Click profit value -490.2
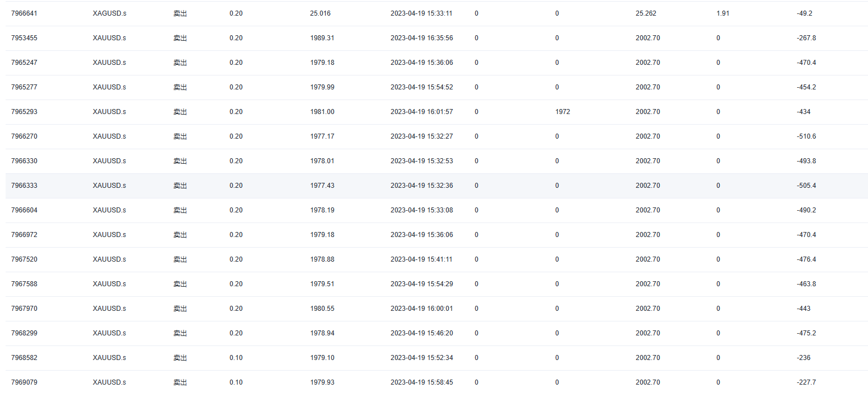868x393 pixels. tap(806, 210)
